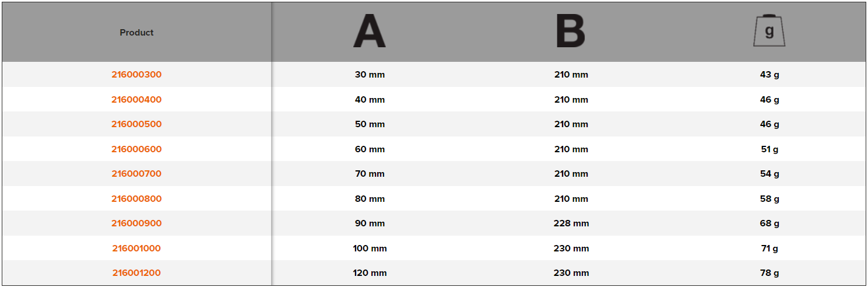Click the Product column header
868x287 pixels.
(136, 33)
